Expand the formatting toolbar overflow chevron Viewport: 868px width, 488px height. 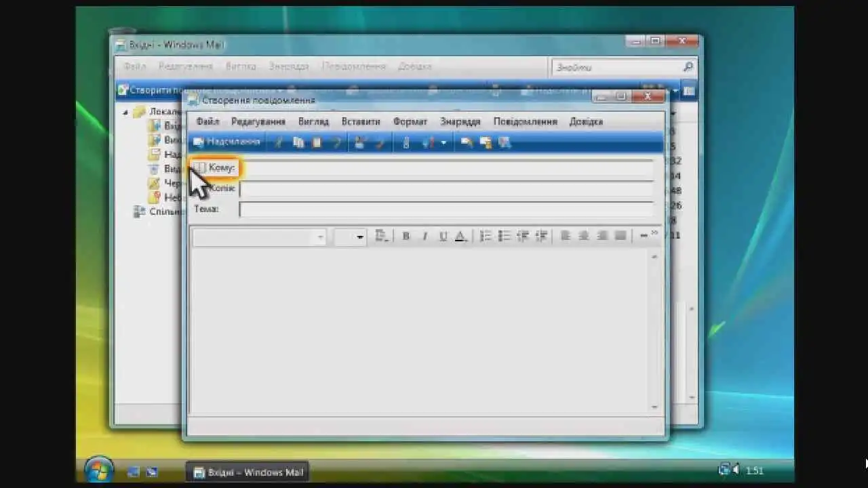tap(655, 233)
